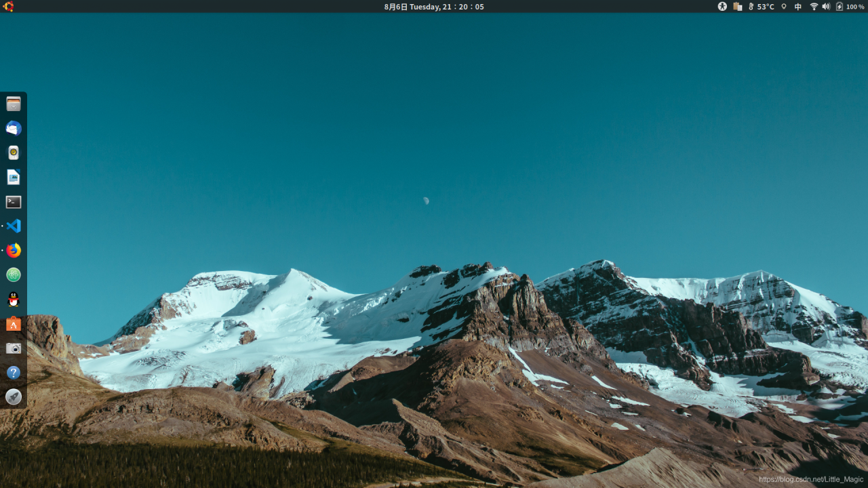The image size is (868, 488).
Task: Open the volume speaker indicator
Action: click(x=826, y=6)
